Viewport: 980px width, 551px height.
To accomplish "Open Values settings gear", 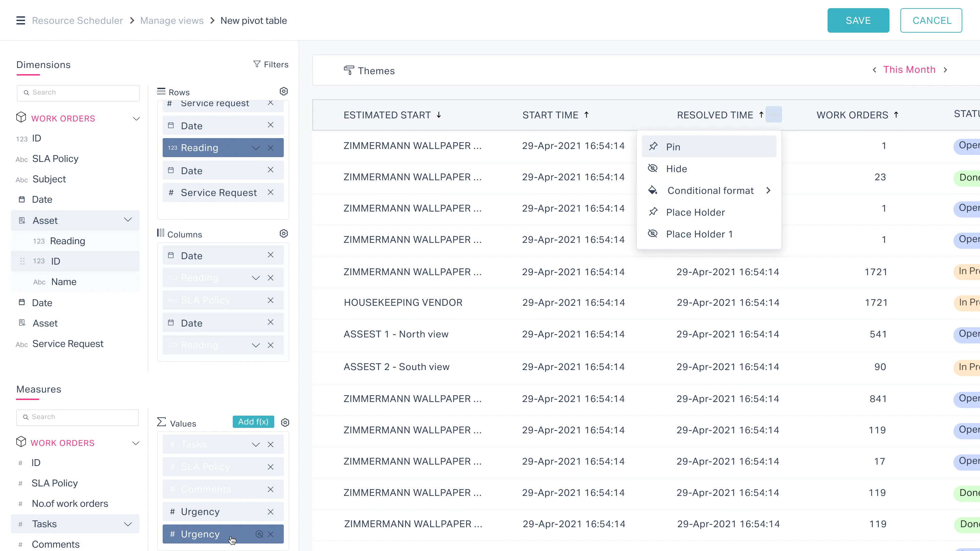I will click(x=285, y=422).
